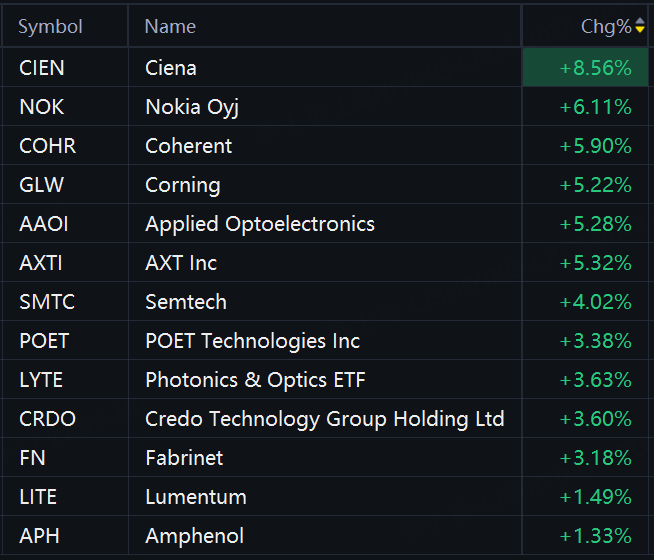Select POET Technologies Inc
The width and height of the screenshot is (654, 560).
point(252,341)
